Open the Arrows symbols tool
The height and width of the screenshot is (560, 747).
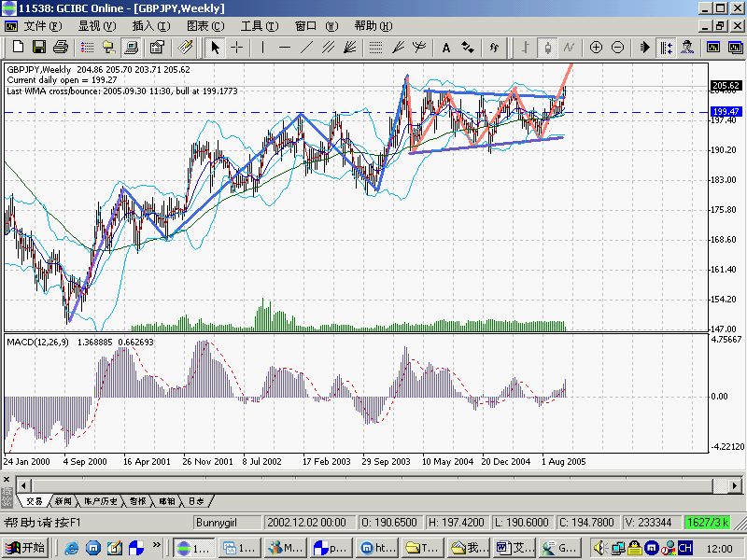click(x=468, y=48)
